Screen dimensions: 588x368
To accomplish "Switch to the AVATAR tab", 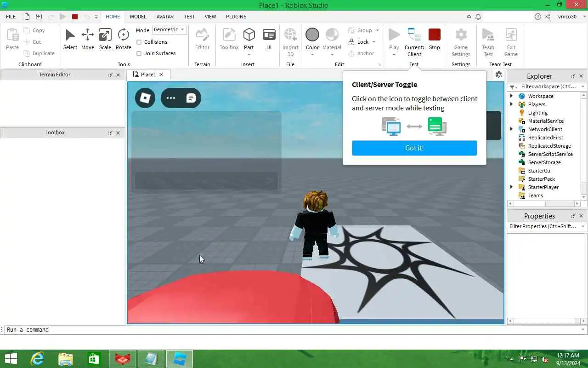I will tap(165, 17).
